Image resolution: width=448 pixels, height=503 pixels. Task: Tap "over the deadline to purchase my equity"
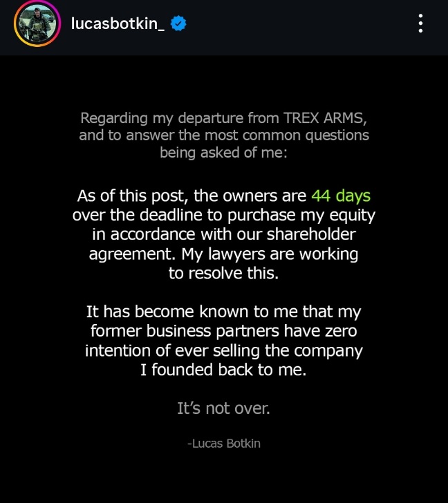(224, 215)
